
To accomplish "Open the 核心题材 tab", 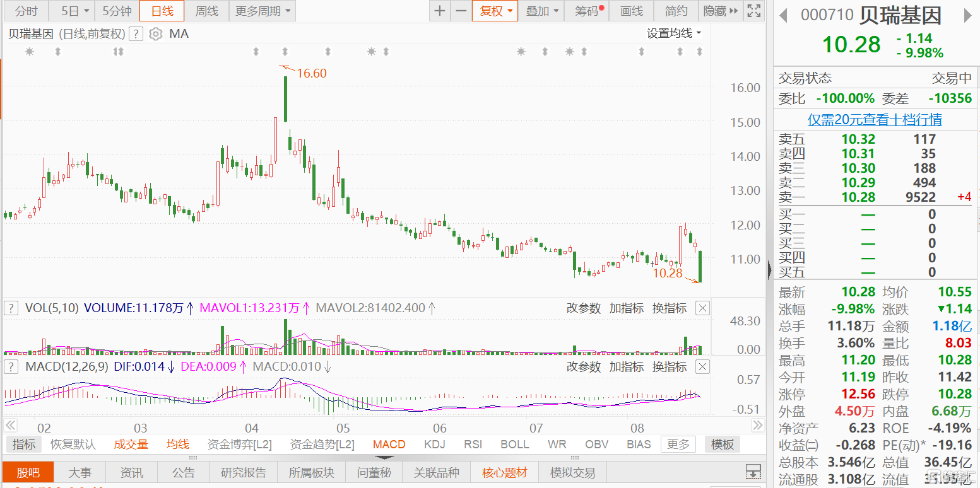I will point(505,472).
